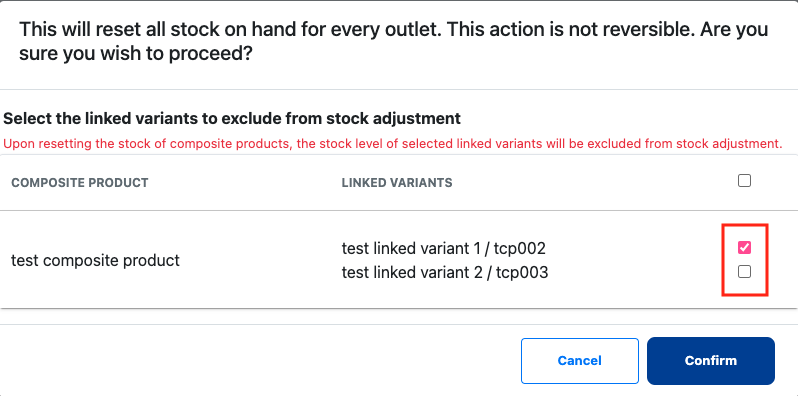Click 'test linked variant 1 / tcp002' text

pos(443,248)
